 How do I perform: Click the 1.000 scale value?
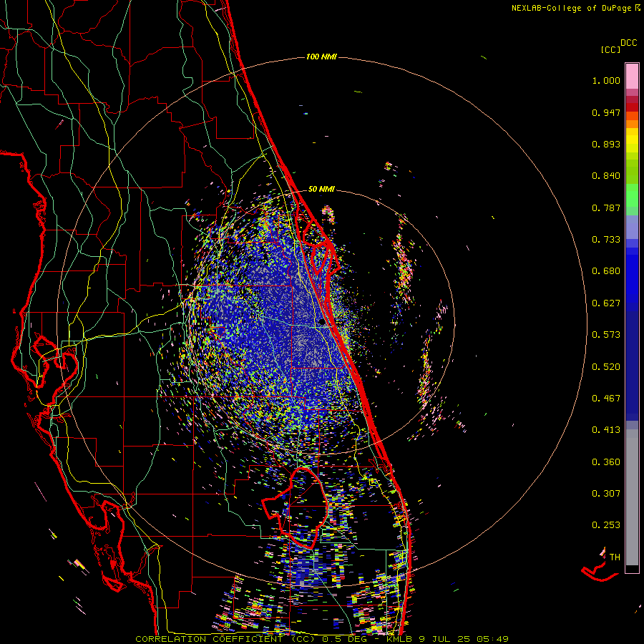606,80
